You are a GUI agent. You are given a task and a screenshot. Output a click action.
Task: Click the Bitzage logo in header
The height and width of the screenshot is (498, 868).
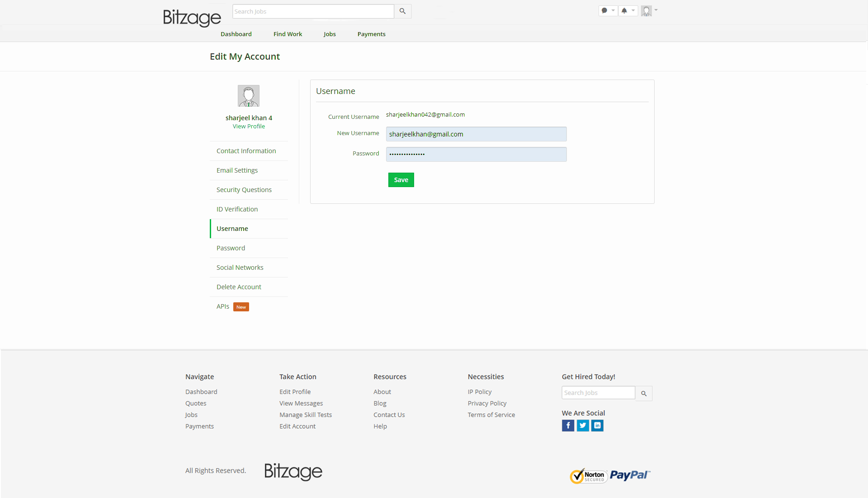192,18
